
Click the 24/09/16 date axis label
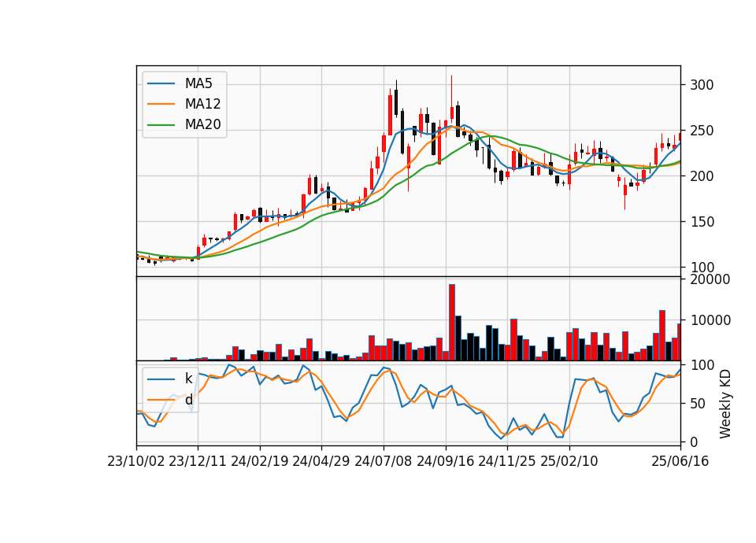pos(446,461)
